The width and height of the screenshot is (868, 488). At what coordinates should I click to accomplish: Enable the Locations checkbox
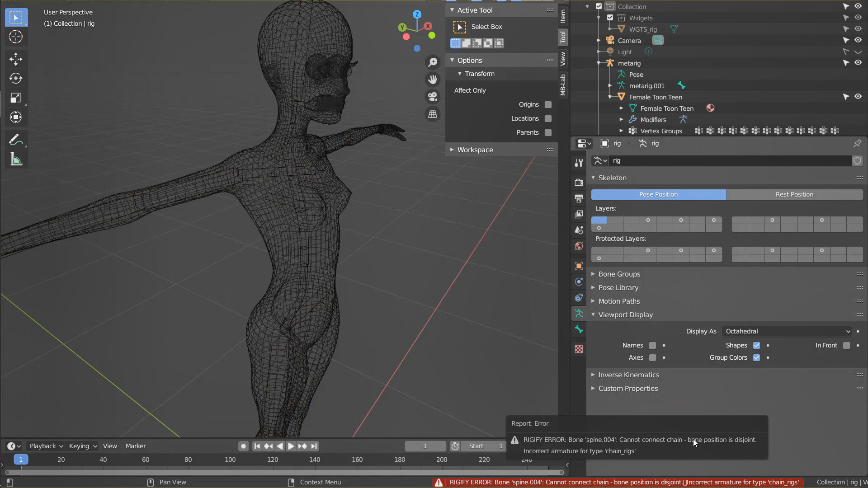point(548,118)
